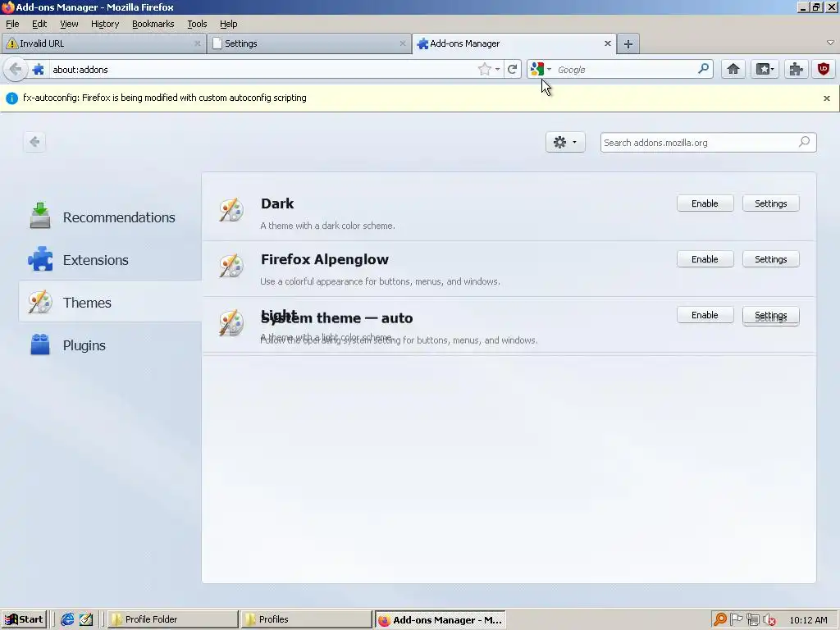Click the notepad quick launch icon
This screenshot has height=630, width=840.
point(85,619)
